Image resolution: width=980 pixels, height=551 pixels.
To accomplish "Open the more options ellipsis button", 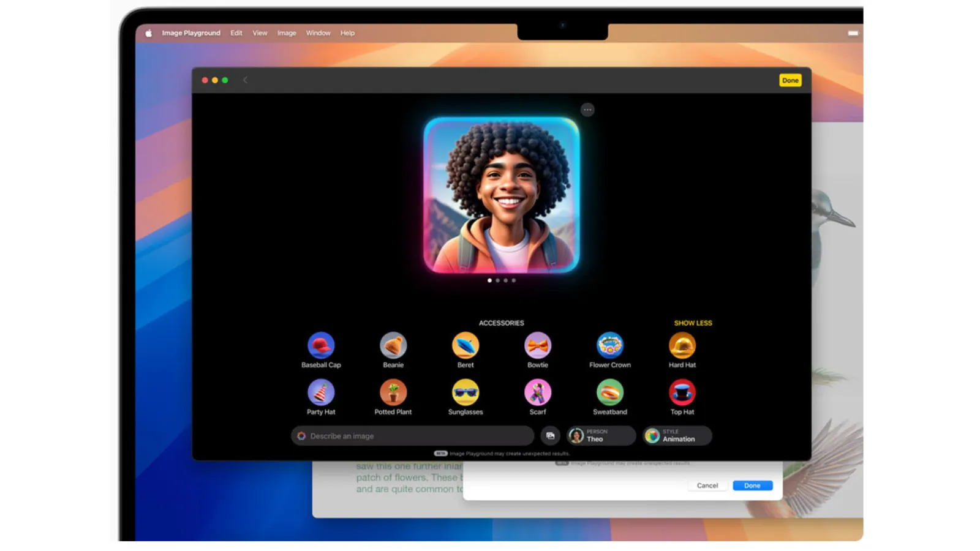I will (587, 110).
